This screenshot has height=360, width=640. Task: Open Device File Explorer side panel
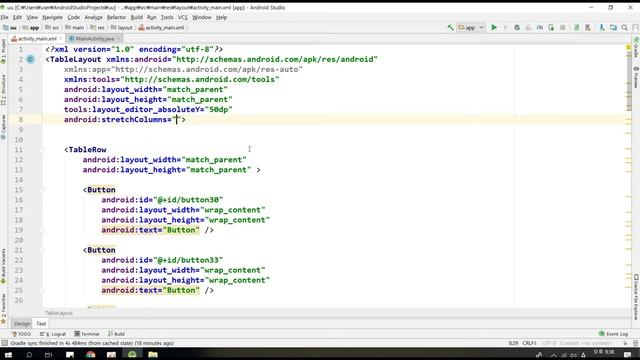pos(636,297)
